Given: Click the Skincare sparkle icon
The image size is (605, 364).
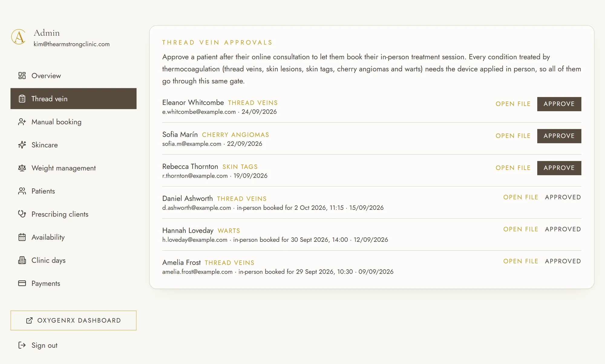Looking at the screenshot, I should pyautogui.click(x=22, y=145).
